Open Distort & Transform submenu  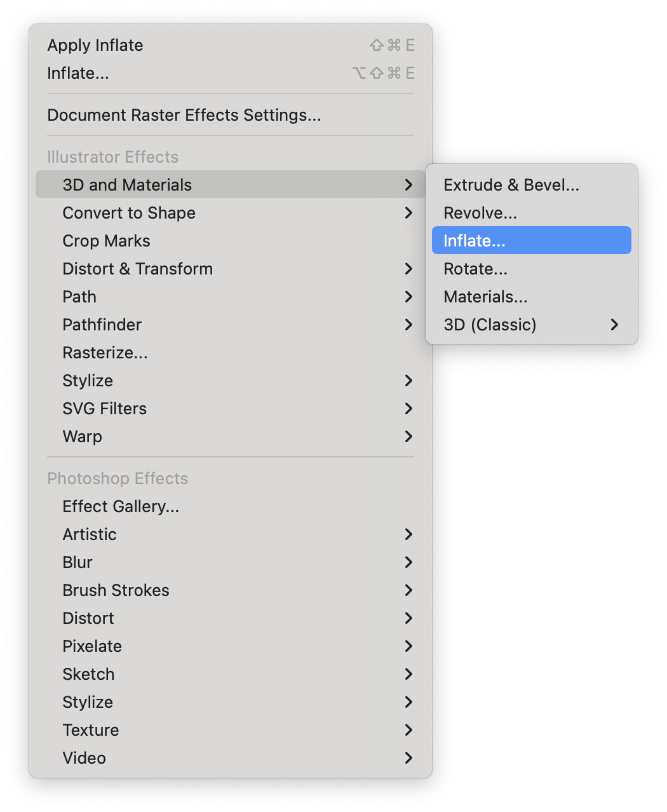tap(231, 269)
